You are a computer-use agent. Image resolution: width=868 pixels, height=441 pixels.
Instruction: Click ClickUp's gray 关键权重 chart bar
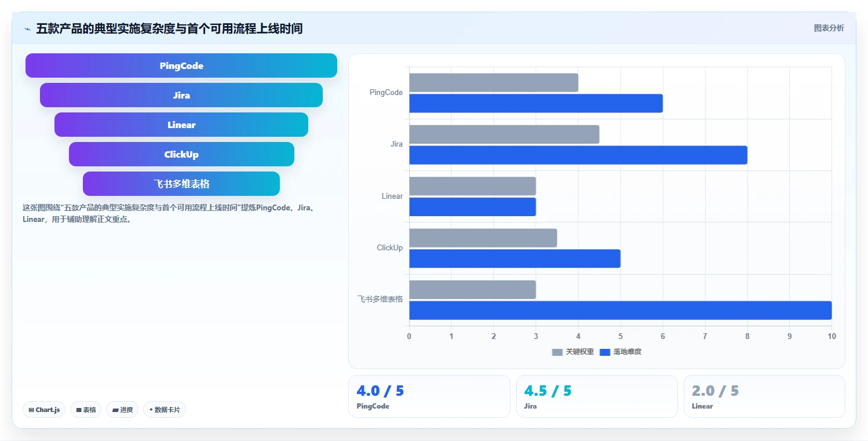pyautogui.click(x=483, y=238)
